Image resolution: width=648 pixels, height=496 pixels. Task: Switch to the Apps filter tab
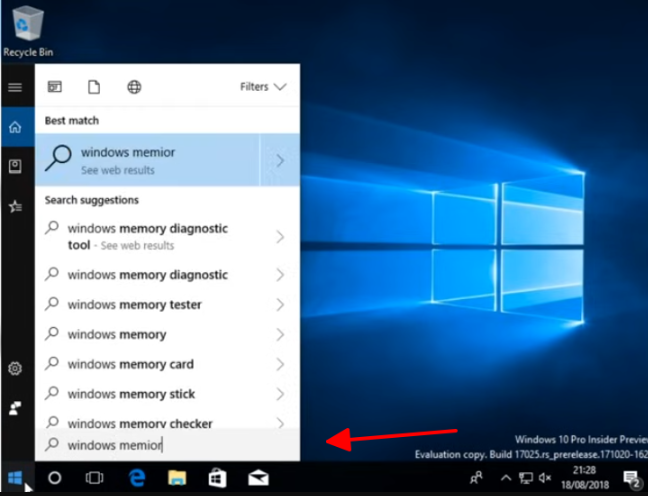point(55,87)
